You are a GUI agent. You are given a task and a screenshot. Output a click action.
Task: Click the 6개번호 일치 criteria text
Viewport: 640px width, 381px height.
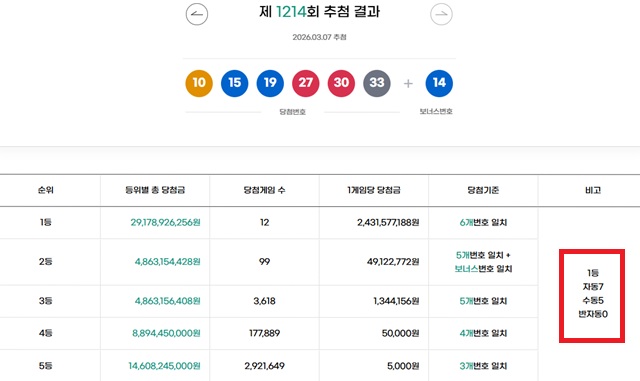pos(483,223)
